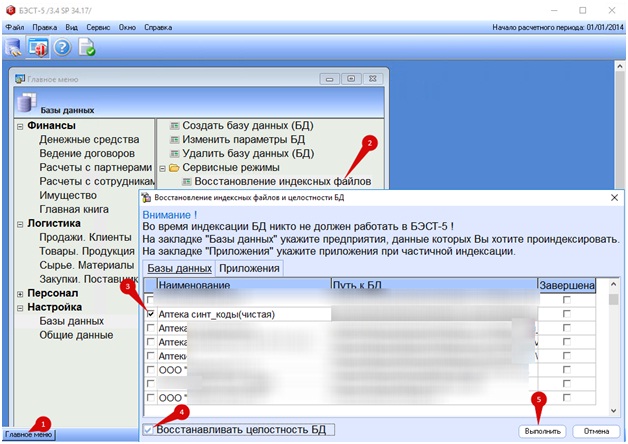Open the Сервис menu
This screenshot has height=444, width=628.
(98, 27)
